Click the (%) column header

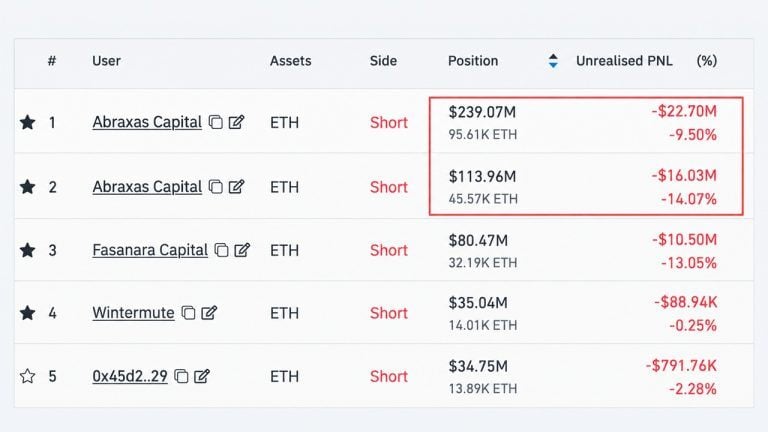coord(706,61)
